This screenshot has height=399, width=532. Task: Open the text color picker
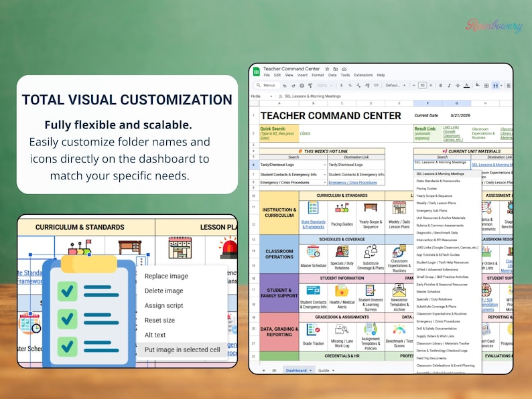point(467,86)
